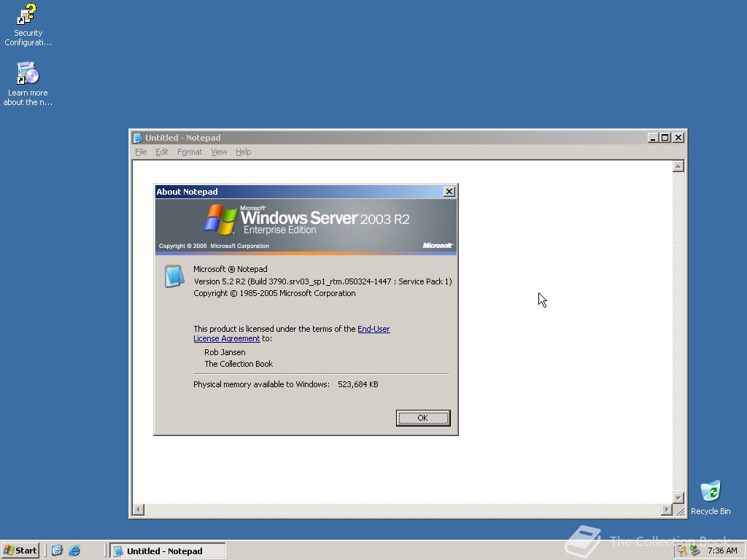Open the Start menu
Viewport: 747px width, 560px height.
(20, 551)
